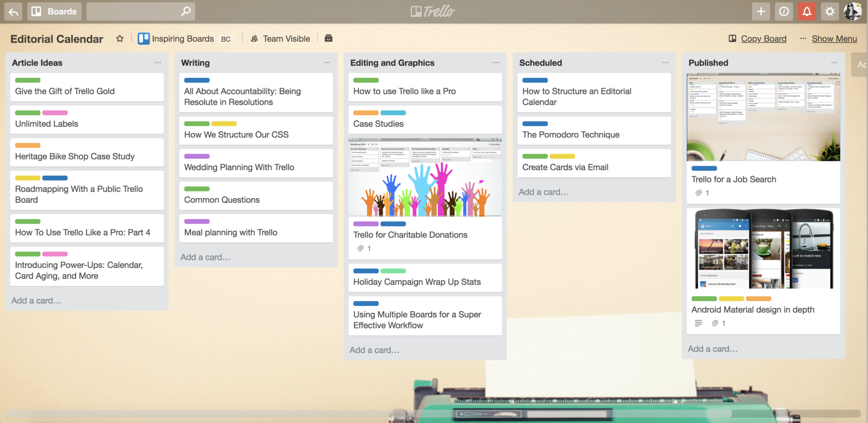Open settings with the gear icon

click(x=829, y=11)
